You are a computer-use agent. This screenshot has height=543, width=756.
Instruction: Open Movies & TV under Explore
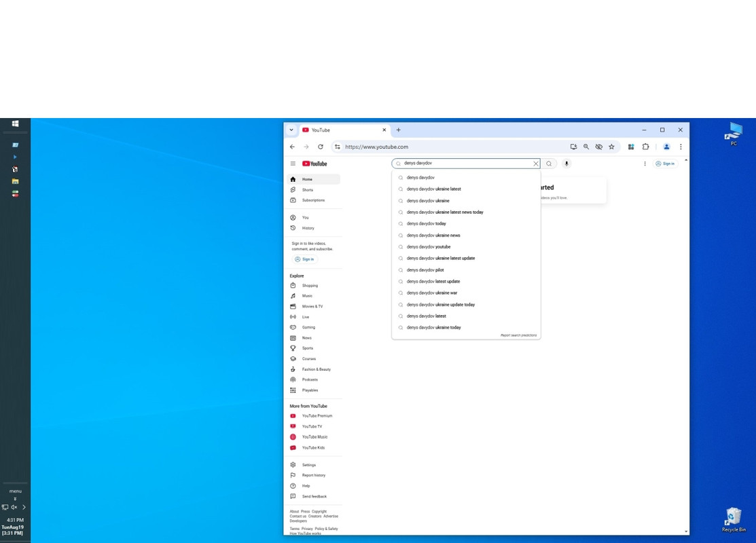tap(314, 306)
